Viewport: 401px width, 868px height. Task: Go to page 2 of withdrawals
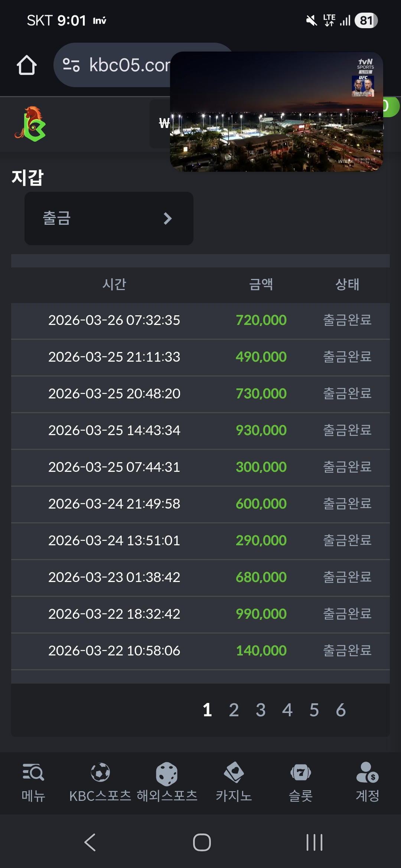(x=234, y=710)
